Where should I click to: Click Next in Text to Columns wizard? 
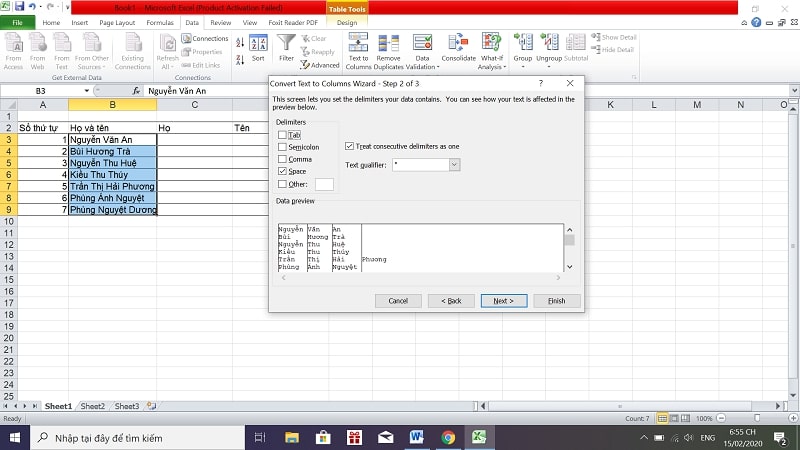pos(504,301)
